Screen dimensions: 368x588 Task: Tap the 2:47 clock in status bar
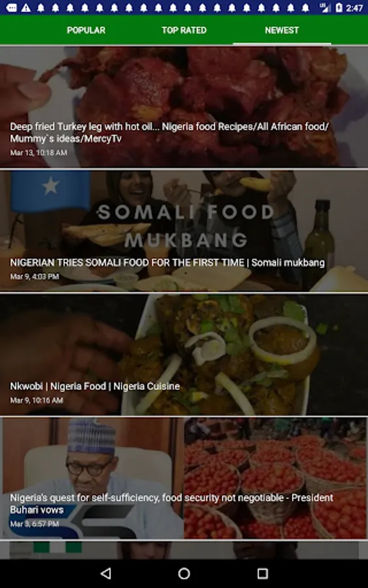point(354,8)
